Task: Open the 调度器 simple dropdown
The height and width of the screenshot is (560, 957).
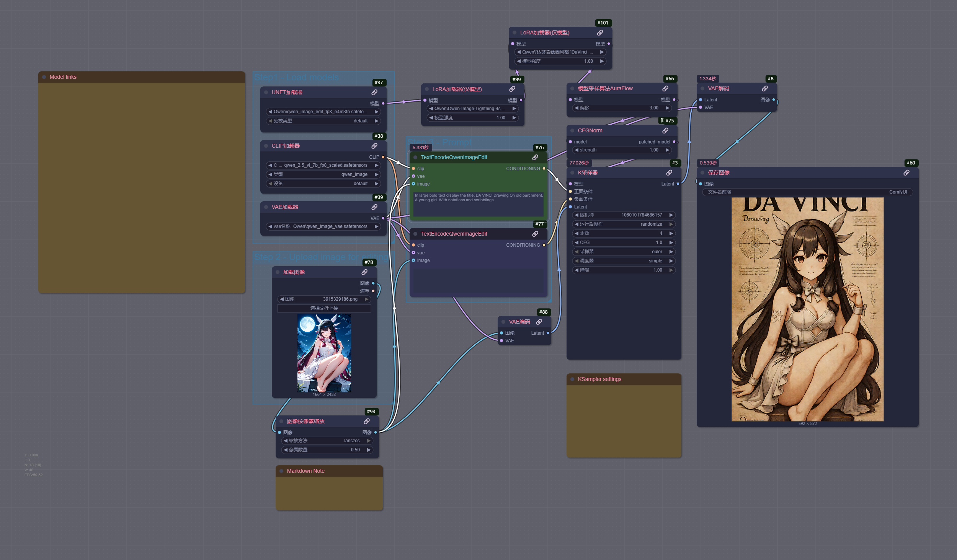Action: coord(624,261)
